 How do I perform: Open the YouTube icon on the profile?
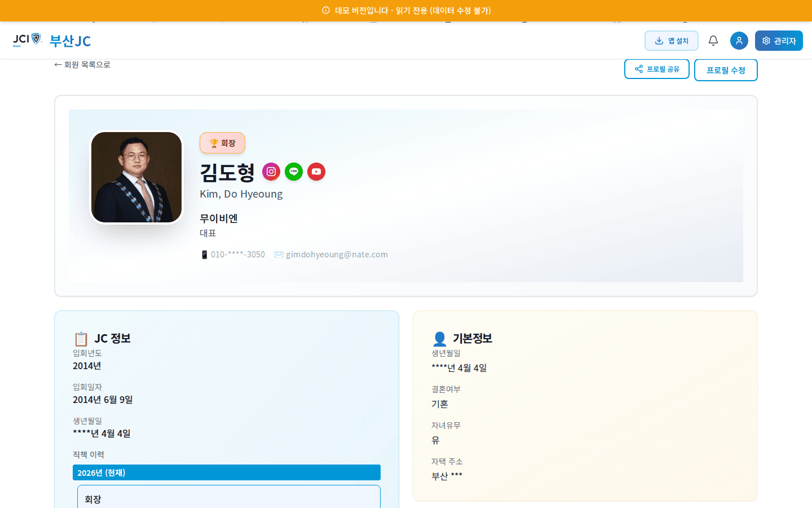point(316,172)
